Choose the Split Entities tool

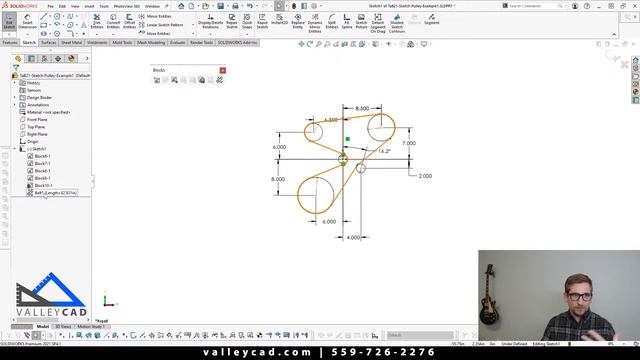coord(332,21)
